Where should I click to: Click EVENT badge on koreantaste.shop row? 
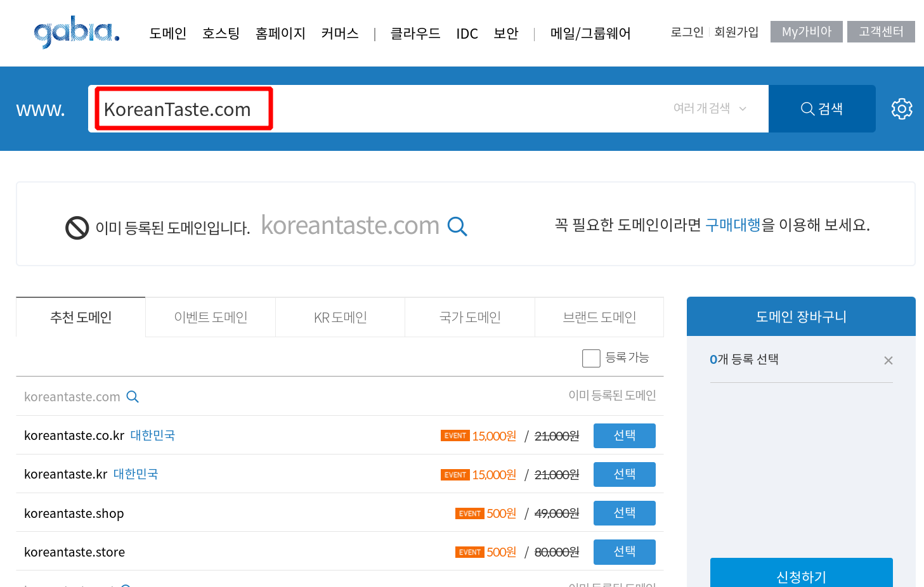469,513
